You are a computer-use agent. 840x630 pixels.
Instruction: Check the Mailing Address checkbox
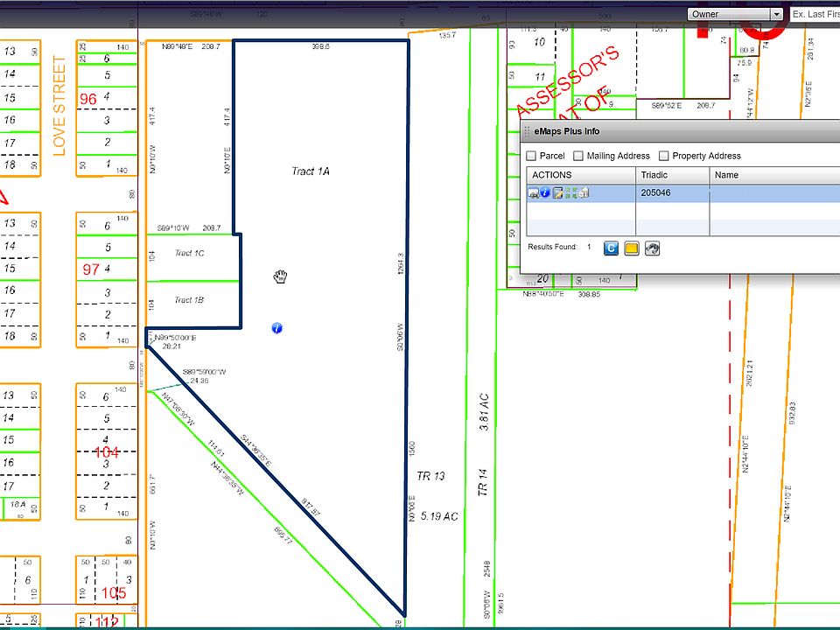(578, 156)
